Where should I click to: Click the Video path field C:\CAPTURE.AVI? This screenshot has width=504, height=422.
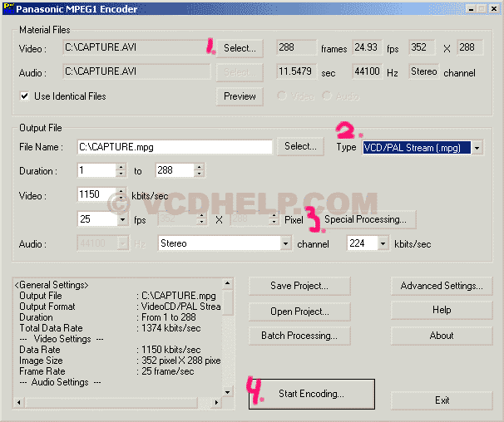click(136, 47)
